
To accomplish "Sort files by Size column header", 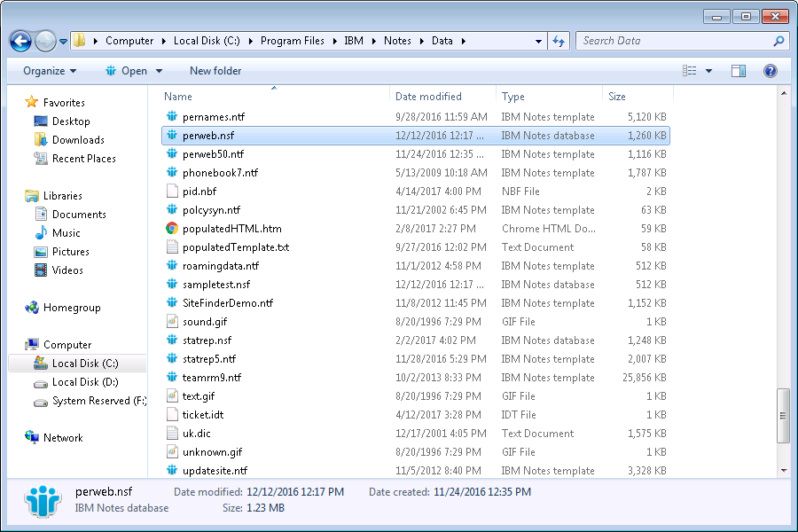I will (617, 97).
